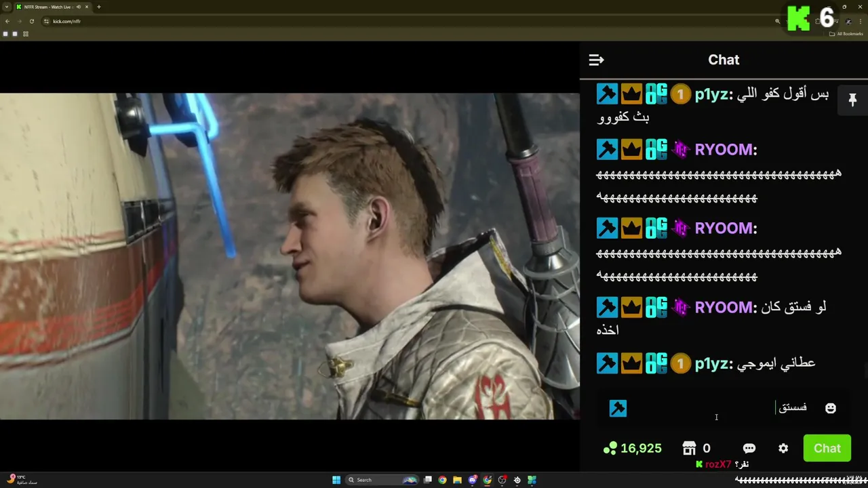The width and height of the screenshot is (868, 488).
Task: Collapse the chat panel with the arrow icon
Action: coord(596,60)
